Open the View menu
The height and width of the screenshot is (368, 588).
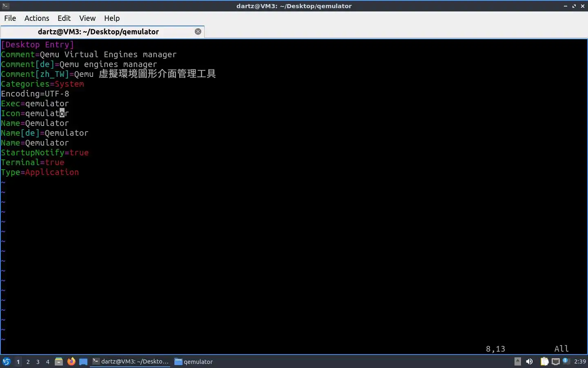(87, 18)
